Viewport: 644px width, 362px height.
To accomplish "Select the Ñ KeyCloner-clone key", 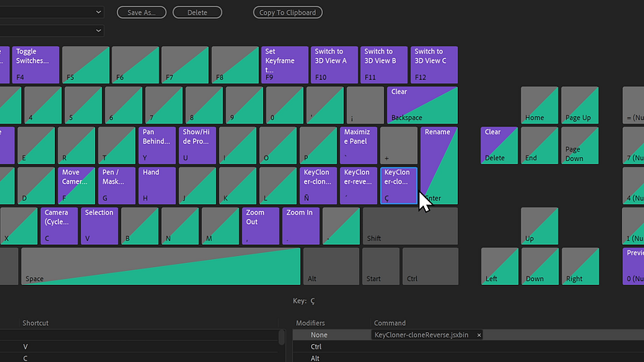I will pyautogui.click(x=318, y=185).
